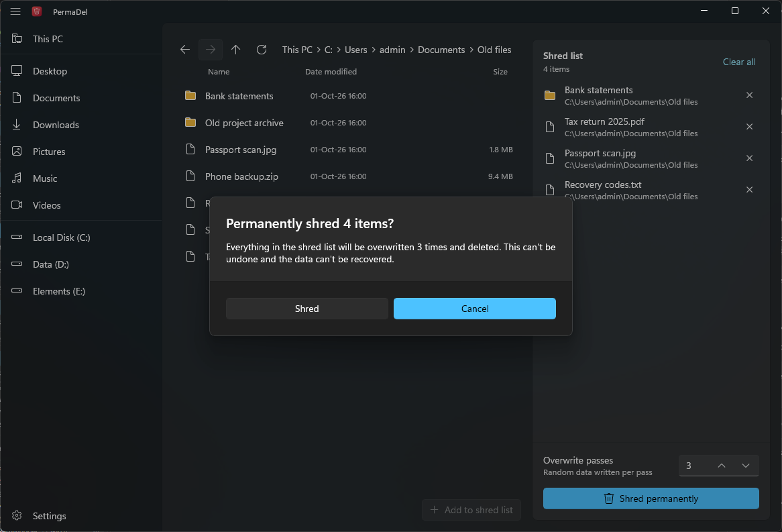
Task: Click the 1.8 MB size of Passport scan.jpg
Action: pos(501,150)
